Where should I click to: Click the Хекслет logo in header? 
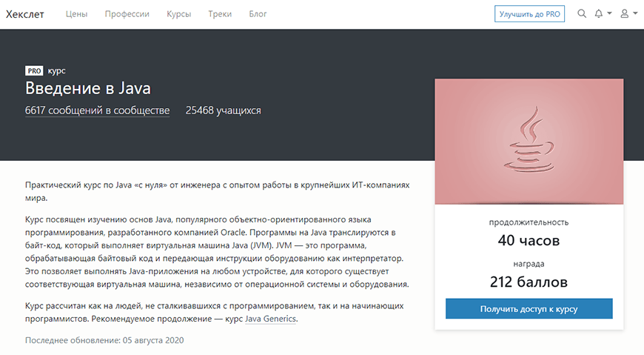coord(24,14)
